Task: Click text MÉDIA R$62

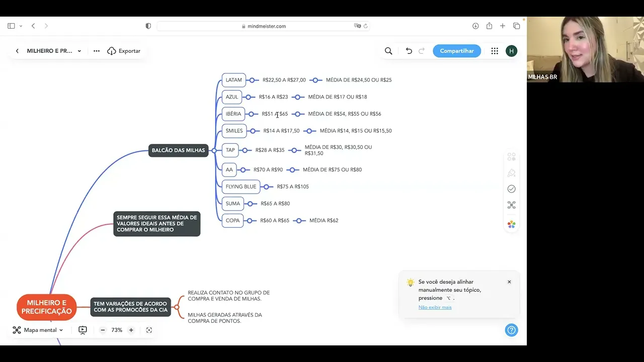Action: tap(324, 220)
